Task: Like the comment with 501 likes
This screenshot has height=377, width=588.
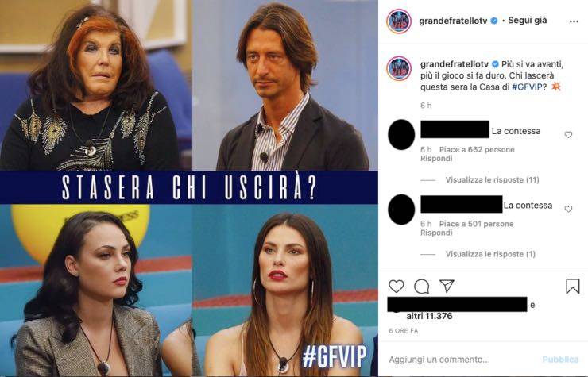Action: (x=568, y=209)
